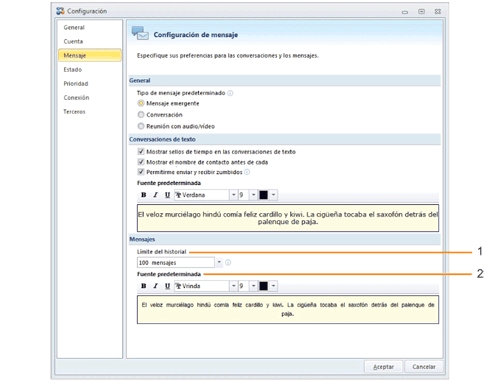Screen dimensions: 500x381
Task: Toggle Mostrar el nombre de contacto checkbox
Action: point(141,162)
